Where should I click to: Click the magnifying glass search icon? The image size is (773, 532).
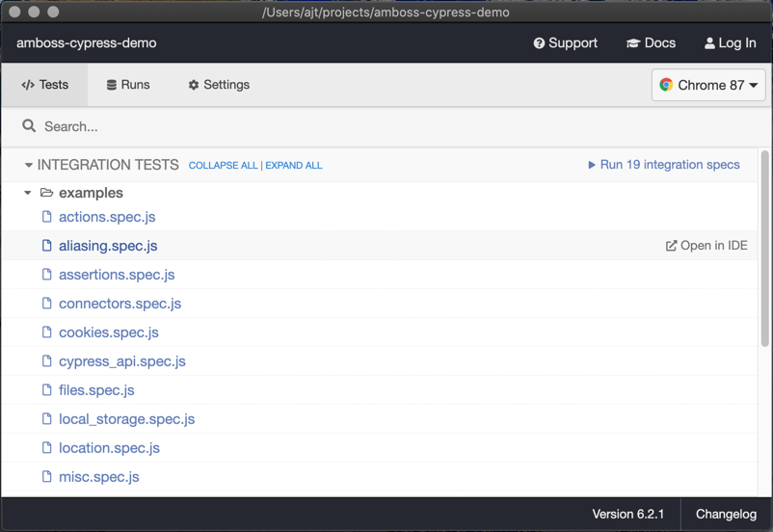click(29, 126)
